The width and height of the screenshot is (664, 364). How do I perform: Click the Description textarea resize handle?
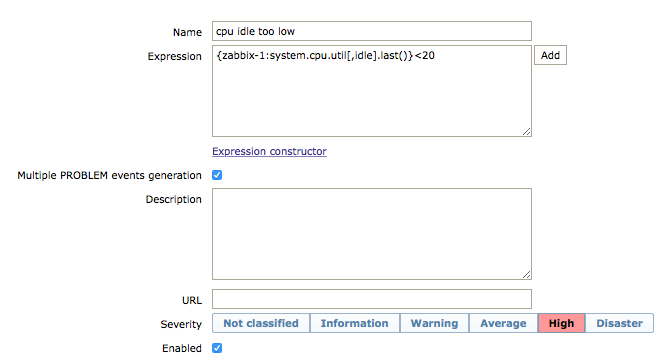[x=526, y=275]
